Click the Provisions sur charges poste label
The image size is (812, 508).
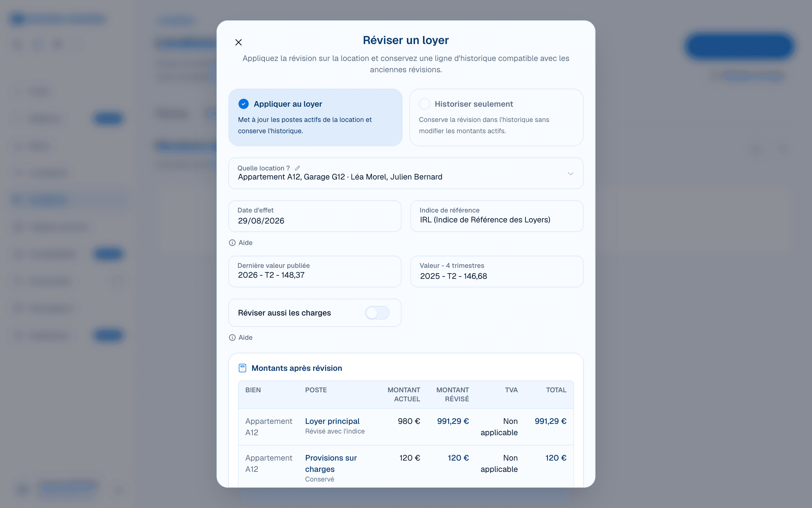pos(331,464)
